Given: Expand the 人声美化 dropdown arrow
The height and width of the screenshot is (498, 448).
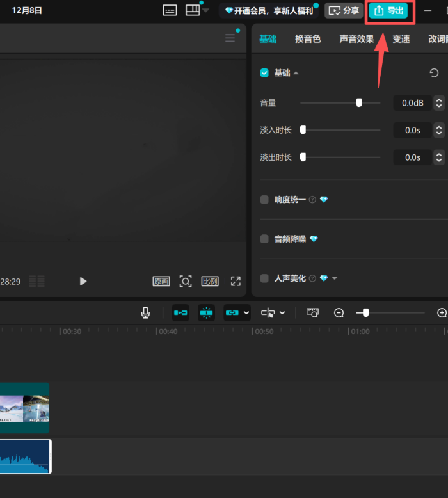Looking at the screenshot, I should click(x=335, y=278).
